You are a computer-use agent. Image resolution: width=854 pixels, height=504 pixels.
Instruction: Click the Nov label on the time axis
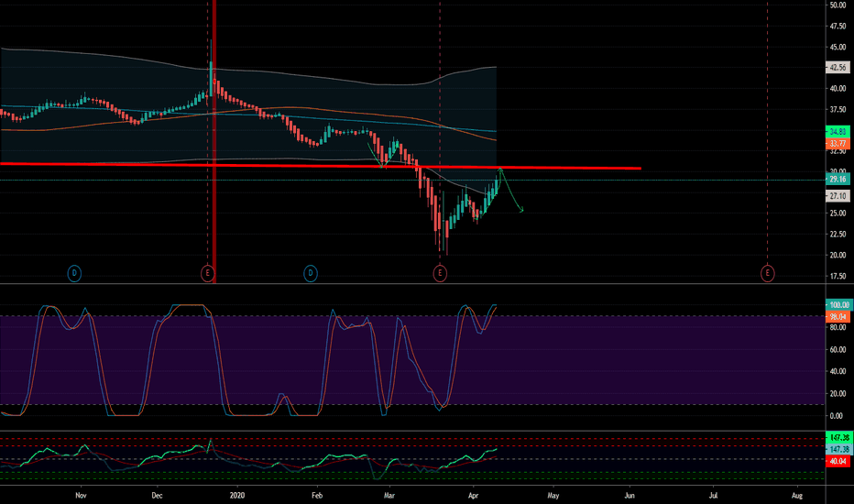[x=81, y=495]
